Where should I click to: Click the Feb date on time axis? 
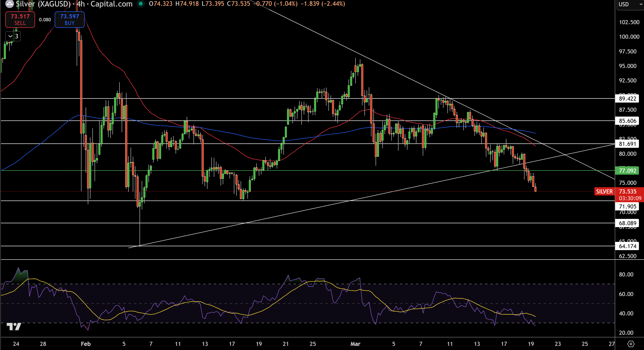(86, 344)
